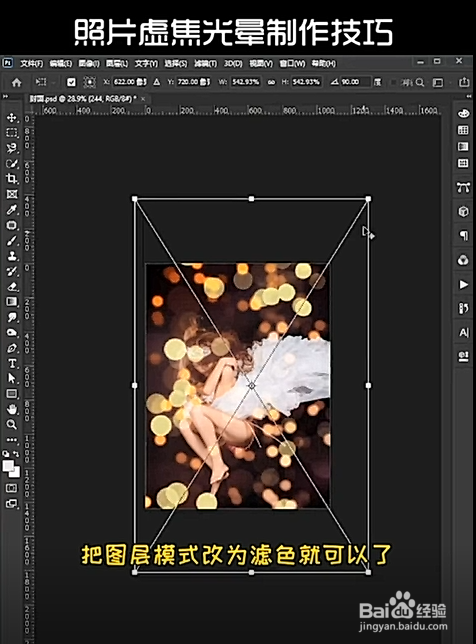Select the Dodge tool
Screen dimensions: 476x644
click(11, 332)
